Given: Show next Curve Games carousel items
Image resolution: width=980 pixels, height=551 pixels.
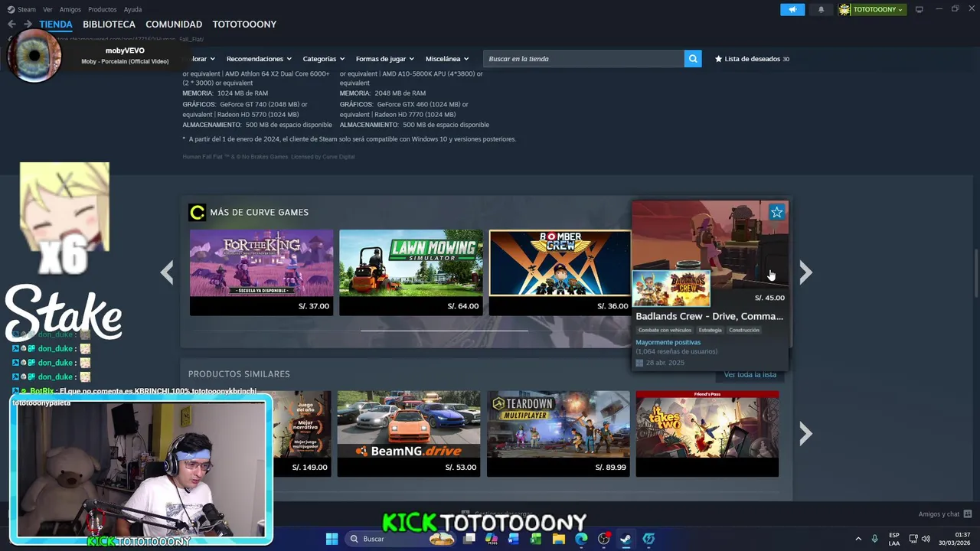Looking at the screenshot, I should [805, 272].
